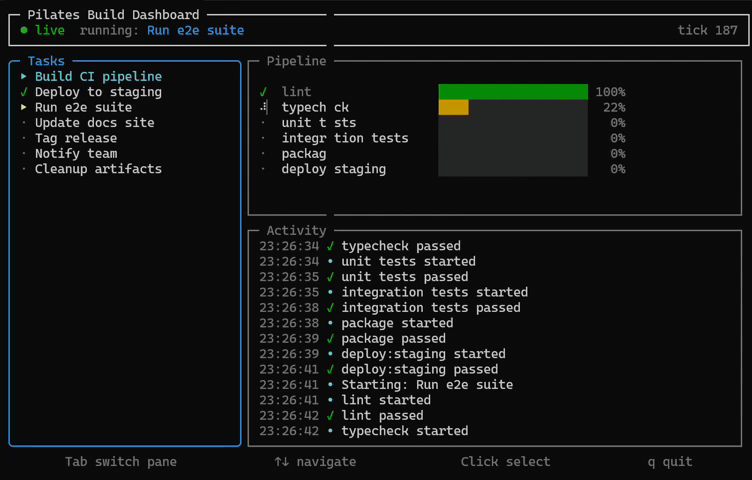Screen dimensions: 752x480
Task: Select the integration tests pipeline stage
Action: pyautogui.click(x=345, y=138)
